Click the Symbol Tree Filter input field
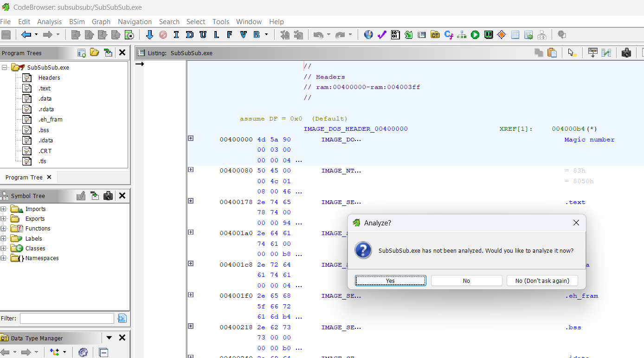Screen dimensions: 644x358 tap(67, 318)
